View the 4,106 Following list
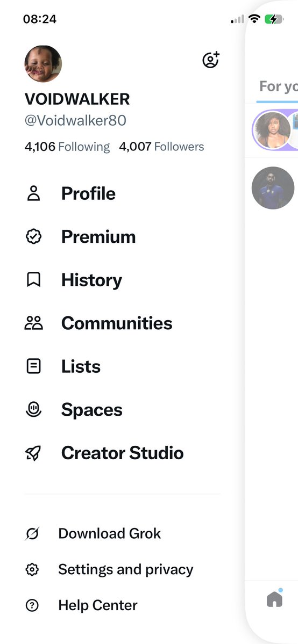The width and height of the screenshot is (298, 644). click(x=67, y=147)
